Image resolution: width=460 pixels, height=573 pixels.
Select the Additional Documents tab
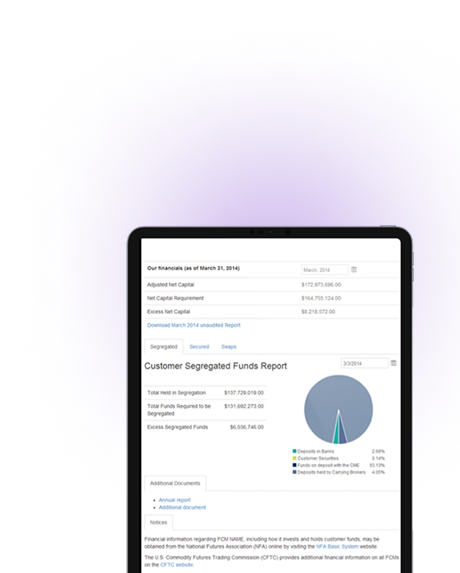175,483
